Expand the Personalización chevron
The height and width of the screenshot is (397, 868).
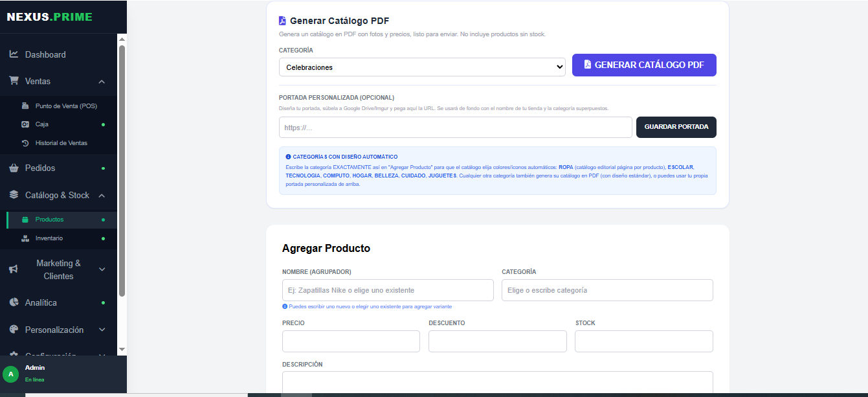pos(102,330)
